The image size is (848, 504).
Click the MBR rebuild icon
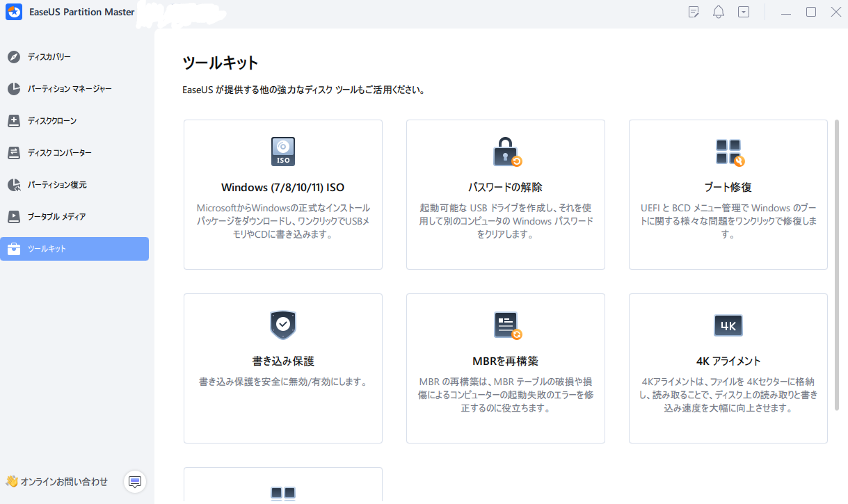click(x=506, y=325)
